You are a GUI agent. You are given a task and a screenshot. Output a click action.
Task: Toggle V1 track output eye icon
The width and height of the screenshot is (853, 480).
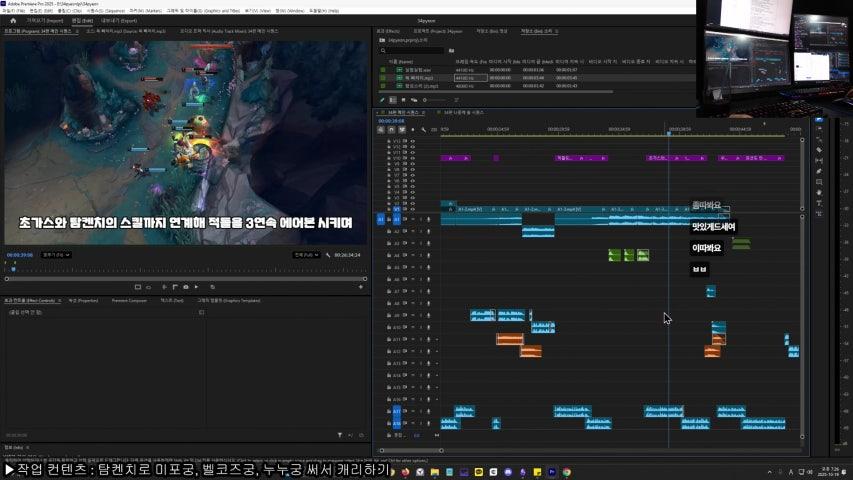click(412, 211)
